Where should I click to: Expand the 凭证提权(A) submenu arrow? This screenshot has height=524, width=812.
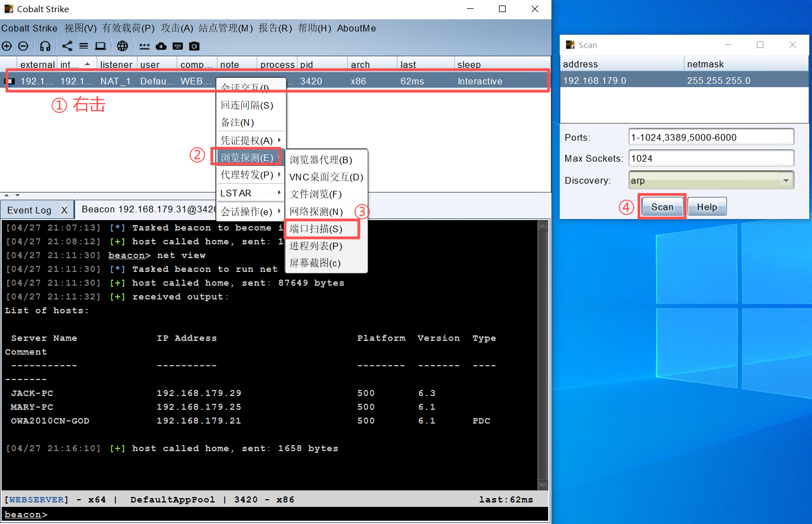[x=279, y=140]
